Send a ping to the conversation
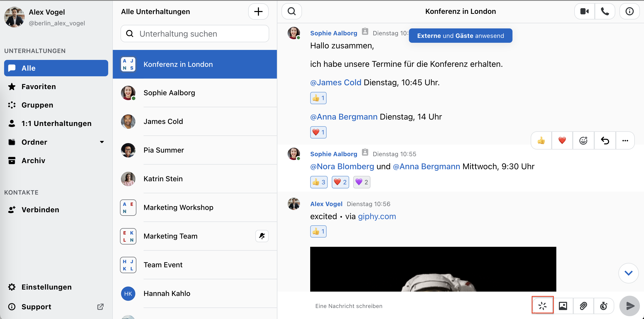This screenshot has width=644, height=319. (542, 306)
